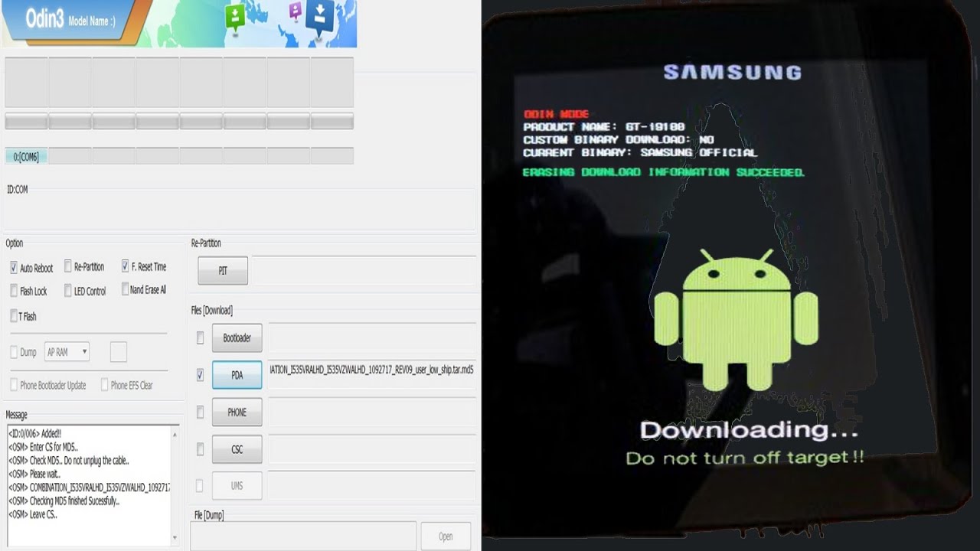This screenshot has width=980, height=551.
Task: Select the 0:[COM6] port box
Action: click(26, 156)
